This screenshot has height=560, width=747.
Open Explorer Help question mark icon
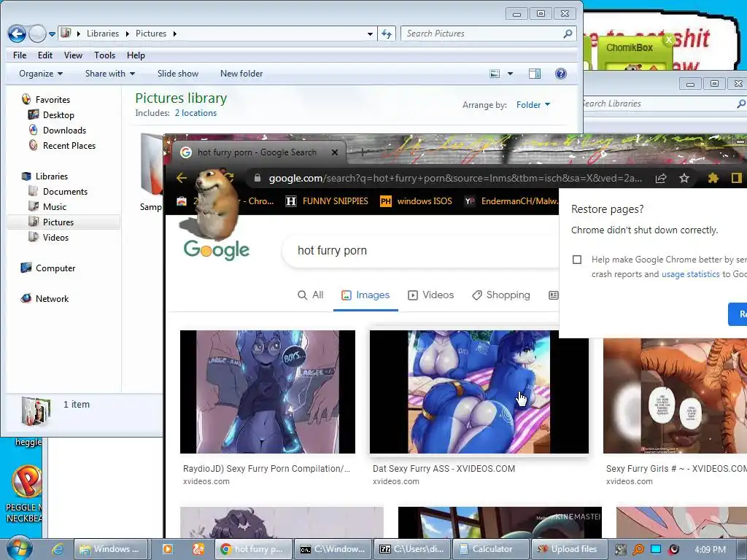561,74
